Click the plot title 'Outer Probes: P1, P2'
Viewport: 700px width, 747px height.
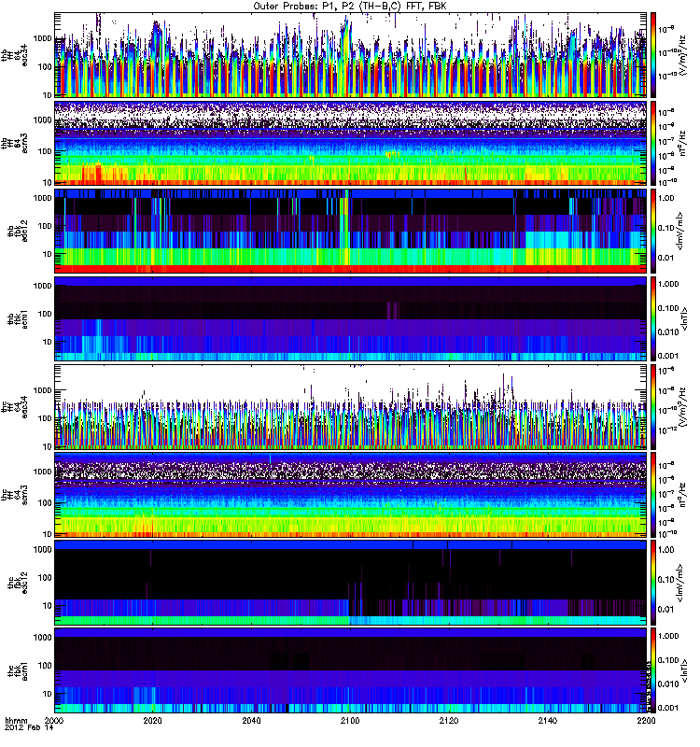(x=349, y=6)
